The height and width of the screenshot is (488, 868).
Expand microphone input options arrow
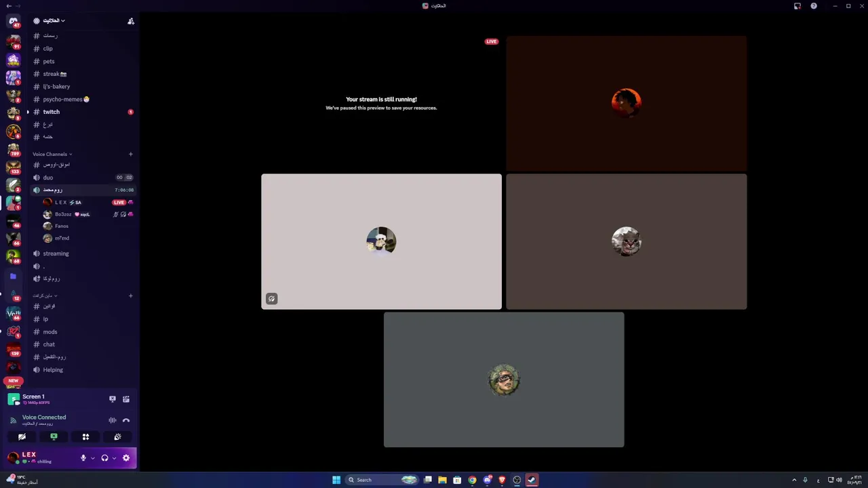click(x=93, y=458)
